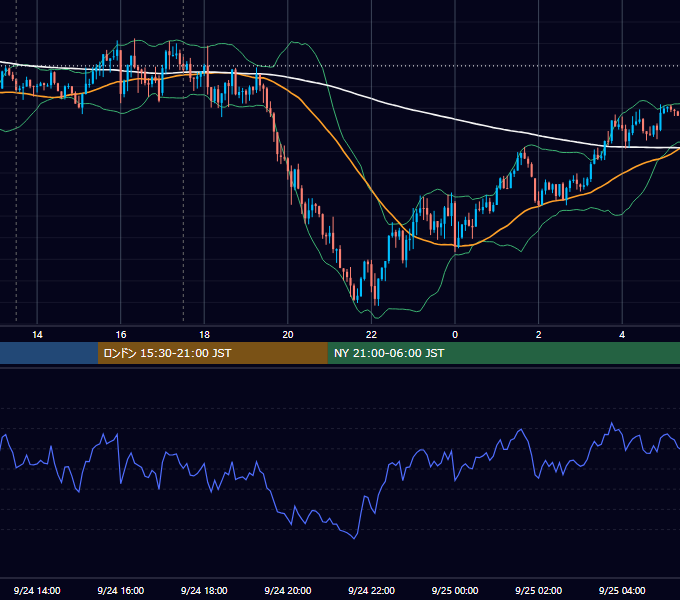Image resolution: width=680 pixels, height=600 pixels.
Task: Click the 9/25 02:00 time label
Action: point(538,590)
